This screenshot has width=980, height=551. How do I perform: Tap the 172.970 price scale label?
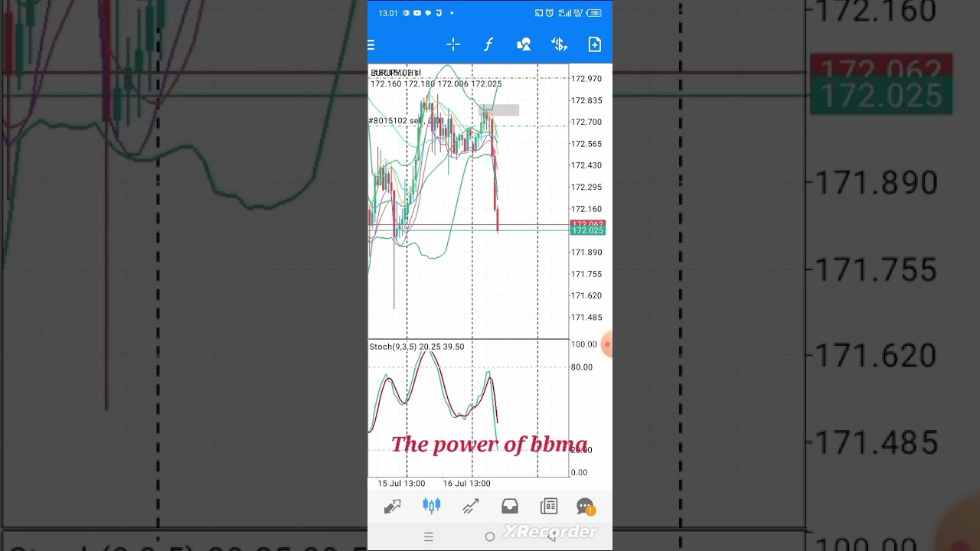point(586,79)
